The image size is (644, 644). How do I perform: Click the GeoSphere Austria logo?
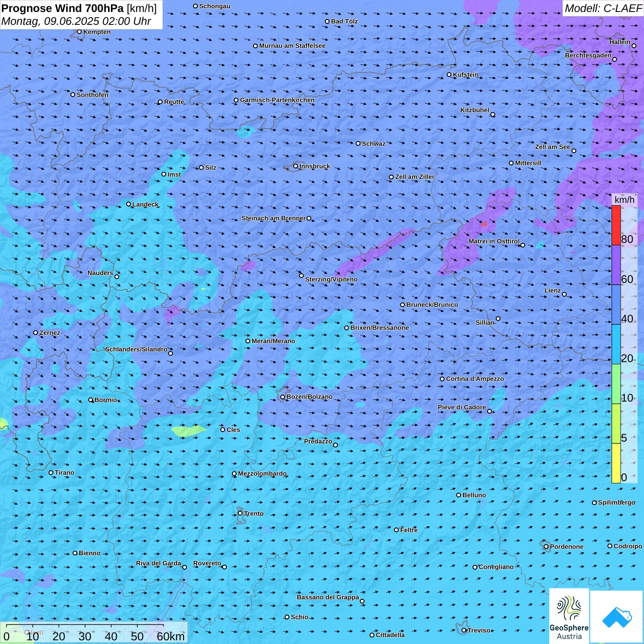tap(569, 615)
